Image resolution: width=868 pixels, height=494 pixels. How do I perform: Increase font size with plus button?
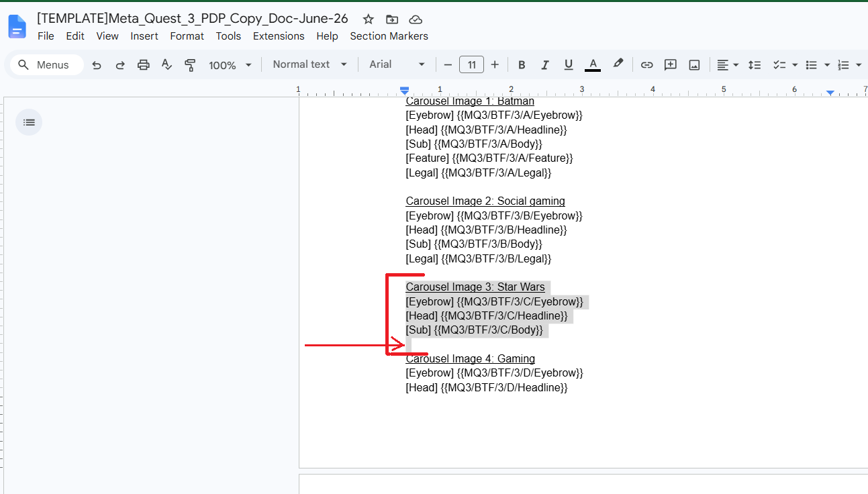pyautogui.click(x=495, y=65)
